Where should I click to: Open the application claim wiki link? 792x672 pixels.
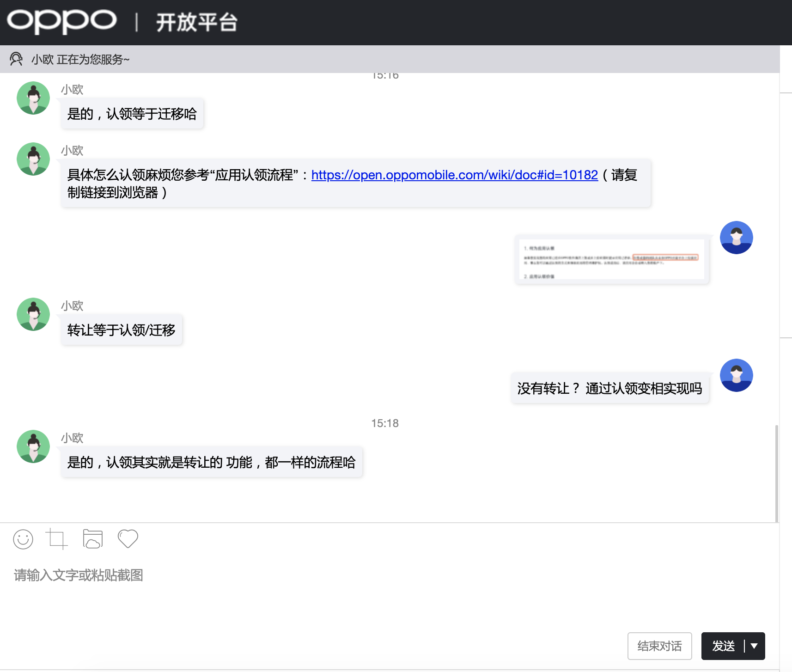[x=454, y=175]
